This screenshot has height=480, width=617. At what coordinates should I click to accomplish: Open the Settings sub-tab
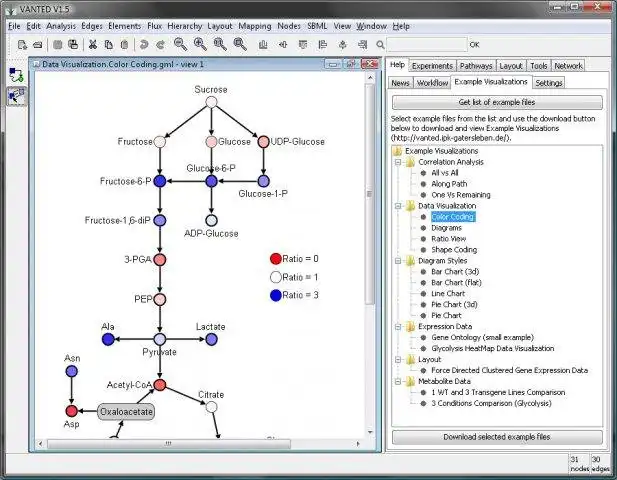click(x=548, y=83)
